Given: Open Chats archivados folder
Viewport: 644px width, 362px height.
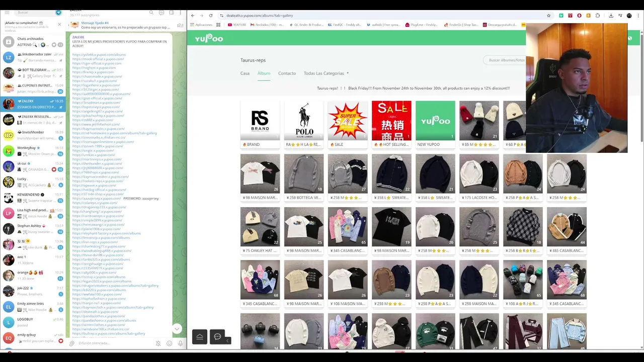Looking at the screenshot, I should pos(33,42).
